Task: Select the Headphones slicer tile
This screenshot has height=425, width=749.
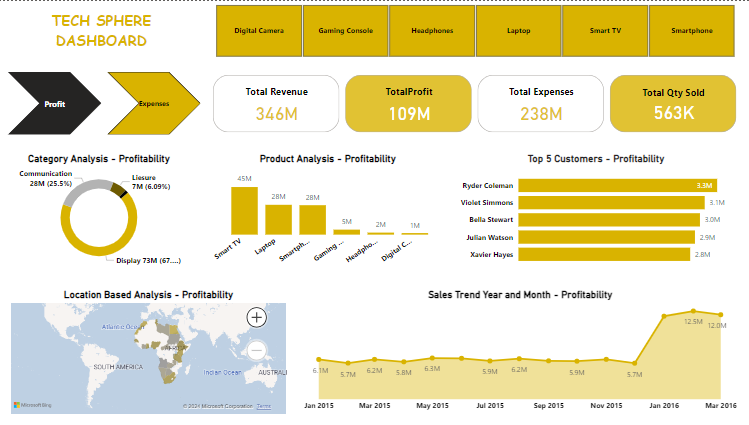Action: (x=432, y=31)
